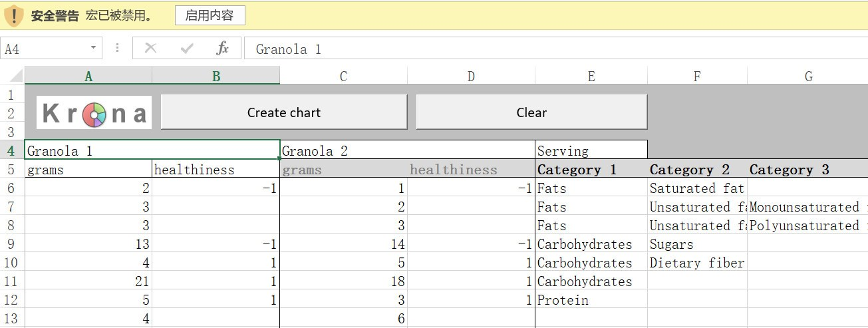Click the Name Box showing A4

point(44,49)
